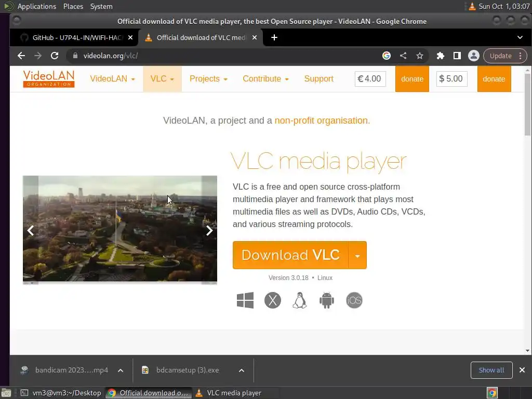The image size is (532, 399).
Task: Click the VideoLAN Organization logo
Action: pos(48,79)
